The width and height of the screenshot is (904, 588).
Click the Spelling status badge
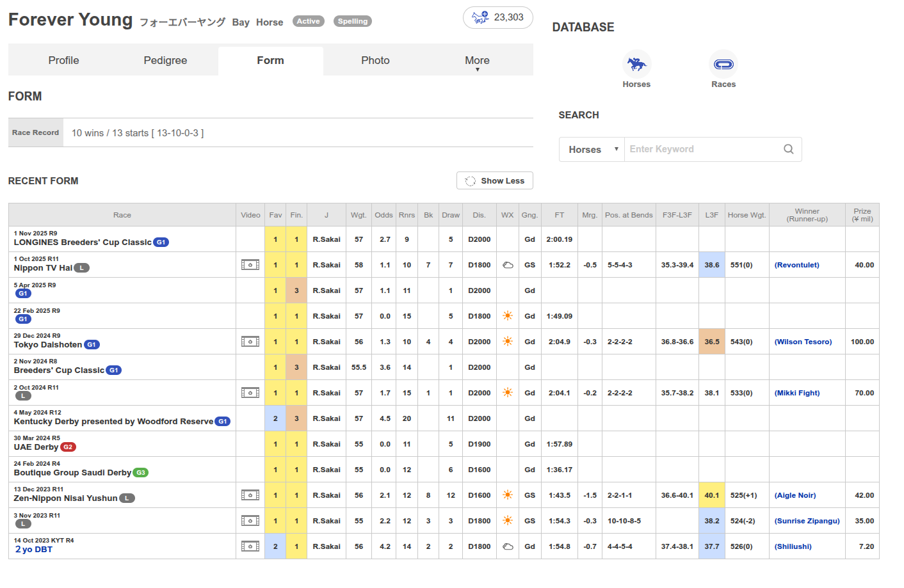tap(353, 21)
